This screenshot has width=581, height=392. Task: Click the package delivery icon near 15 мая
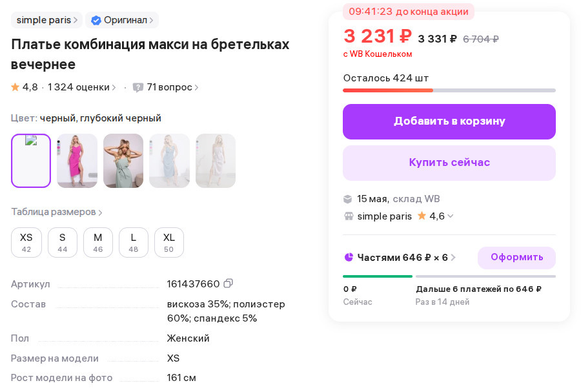[349, 199]
